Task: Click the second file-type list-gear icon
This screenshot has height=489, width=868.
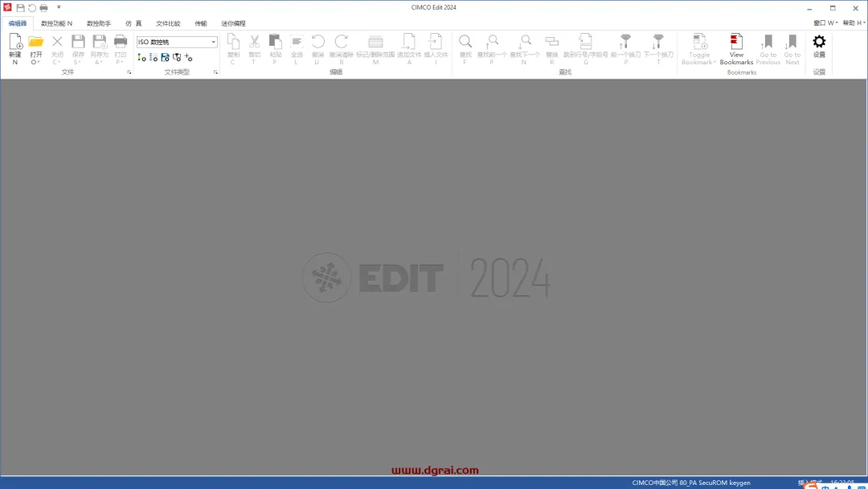Action: pos(154,58)
